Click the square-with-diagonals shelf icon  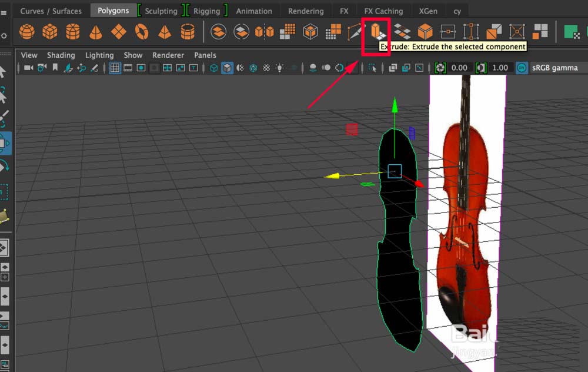517,32
